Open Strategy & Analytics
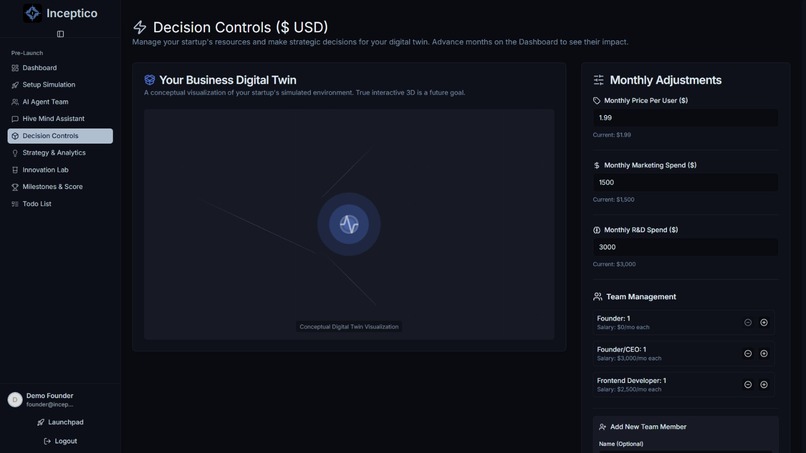This screenshot has width=806, height=453. (60, 153)
